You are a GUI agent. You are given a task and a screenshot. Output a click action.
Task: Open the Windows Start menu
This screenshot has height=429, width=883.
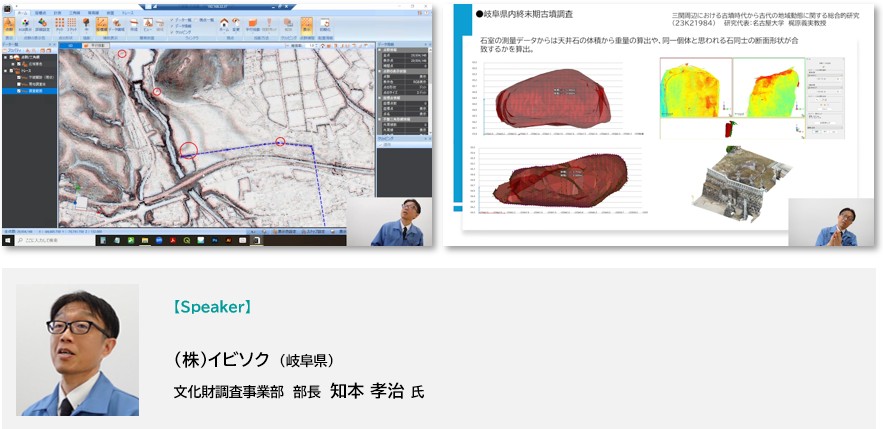tap(6, 241)
